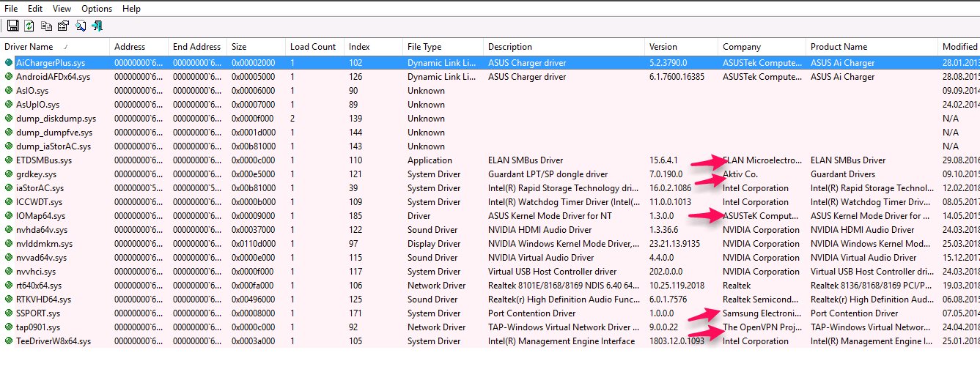Click the Version column header
This screenshot has width=980, height=372.
(x=663, y=47)
